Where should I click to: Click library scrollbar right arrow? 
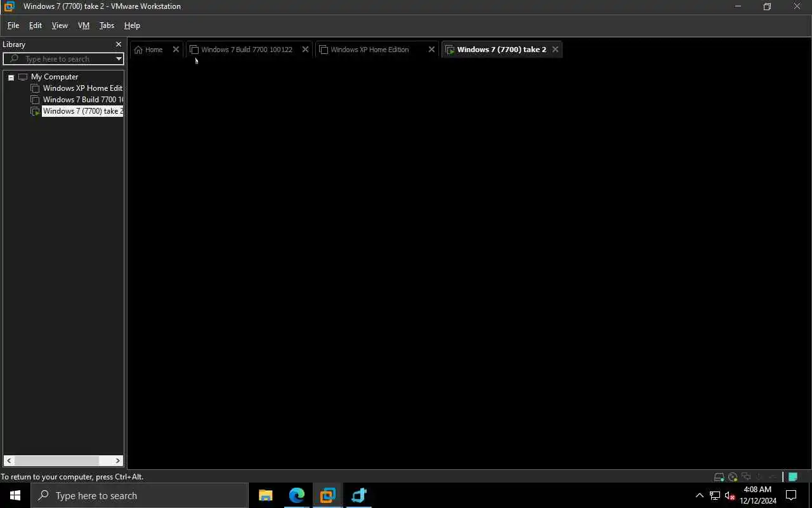(x=117, y=461)
